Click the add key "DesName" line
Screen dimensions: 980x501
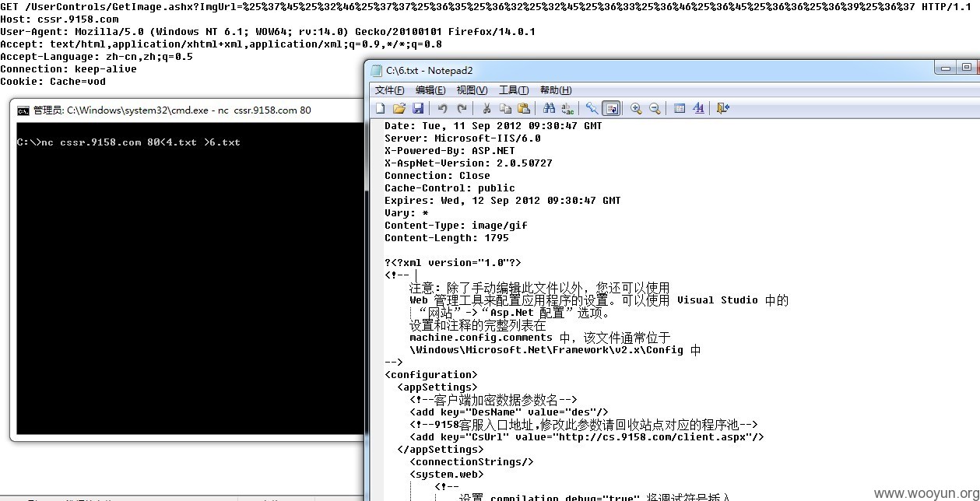click(509, 412)
